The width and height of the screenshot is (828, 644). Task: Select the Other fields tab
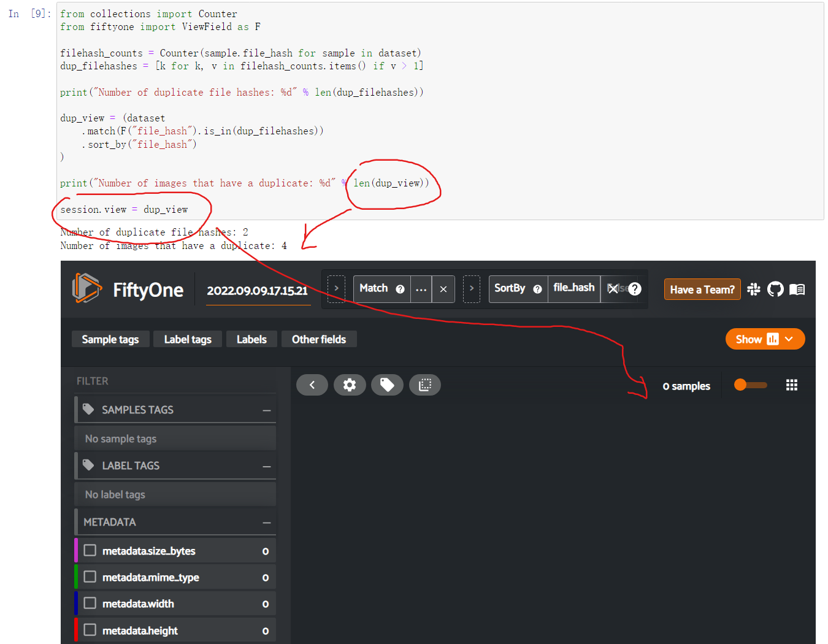point(318,339)
